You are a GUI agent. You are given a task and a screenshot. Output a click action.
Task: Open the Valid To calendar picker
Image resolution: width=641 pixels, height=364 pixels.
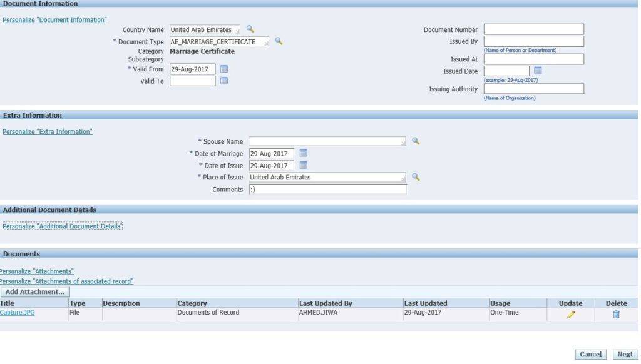[224, 81]
